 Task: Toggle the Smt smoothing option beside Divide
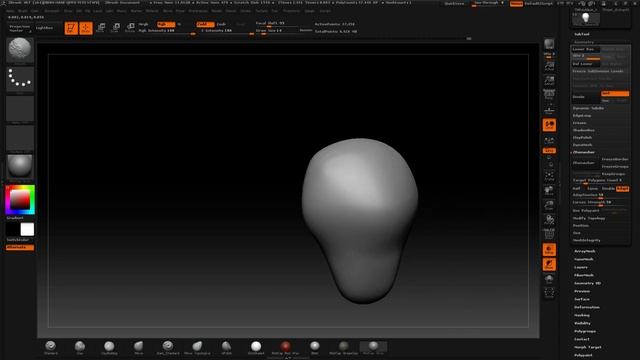(615, 93)
